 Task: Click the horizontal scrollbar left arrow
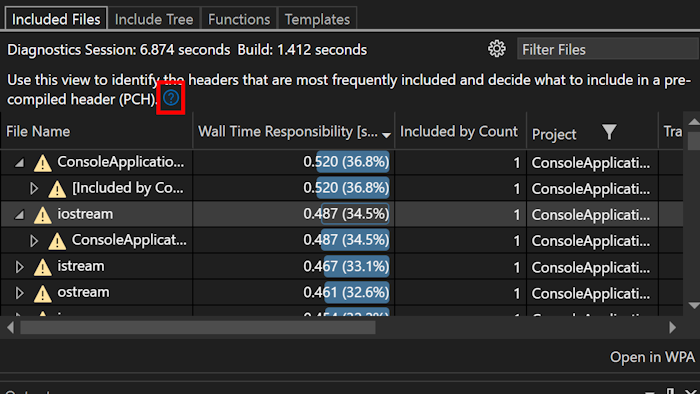point(10,328)
